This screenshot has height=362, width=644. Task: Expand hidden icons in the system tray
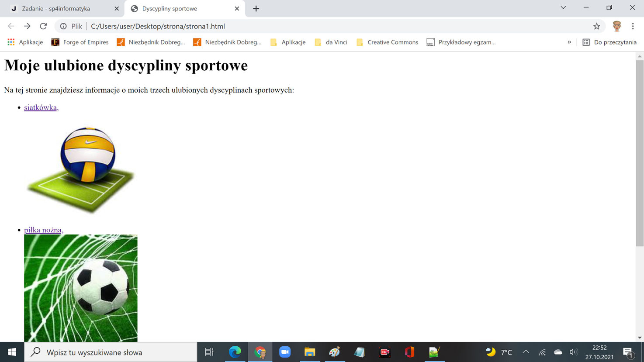[526, 352]
